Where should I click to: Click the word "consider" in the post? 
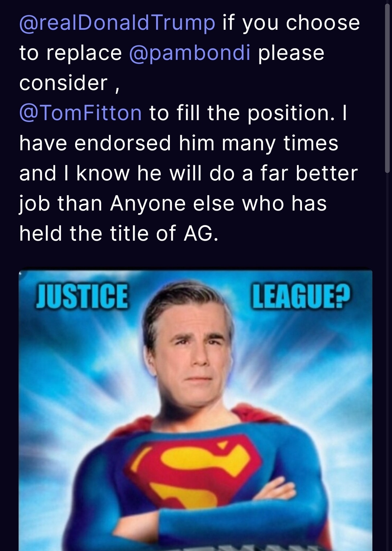pyautogui.click(x=64, y=83)
